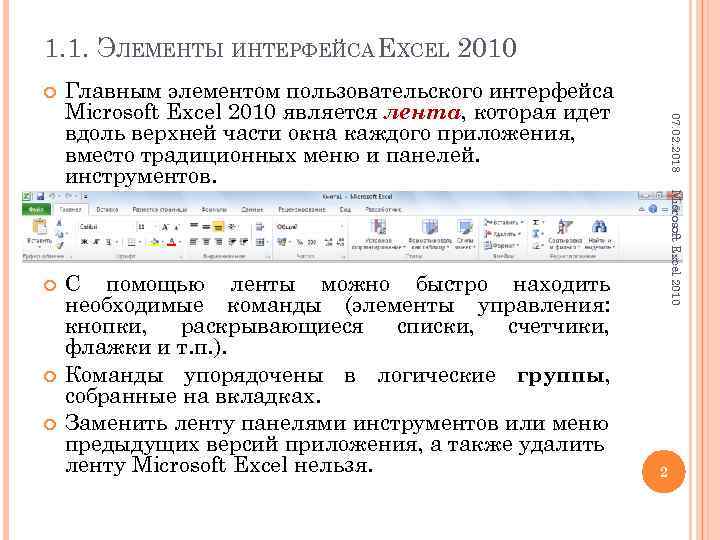Toggle Center text alignment
The width and height of the screenshot is (720, 540).
[206, 242]
